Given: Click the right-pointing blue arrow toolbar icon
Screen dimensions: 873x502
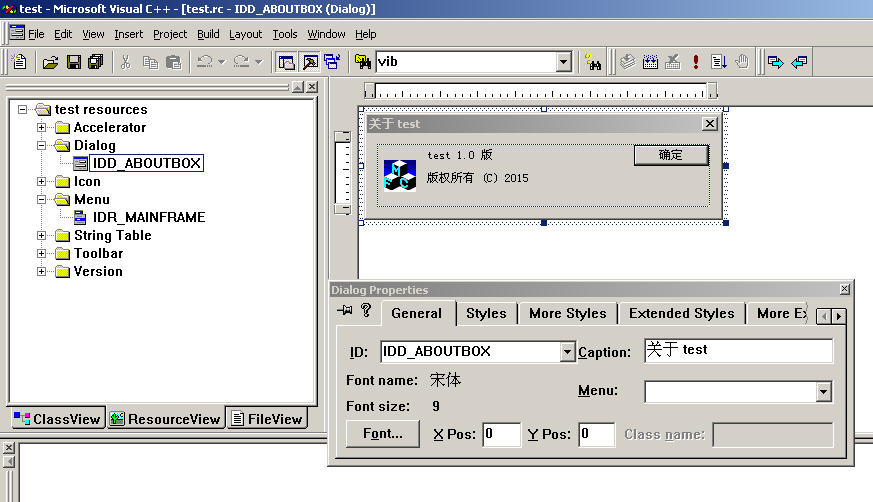Looking at the screenshot, I should click(776, 62).
